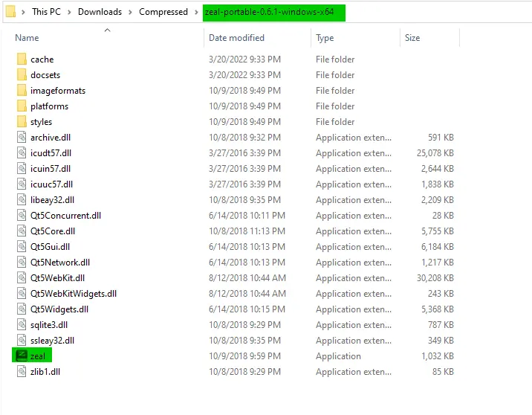Screen dimensions: 532x415
Task: Click the Qt5Concurrent.dll file icon
Action: (x=22, y=216)
